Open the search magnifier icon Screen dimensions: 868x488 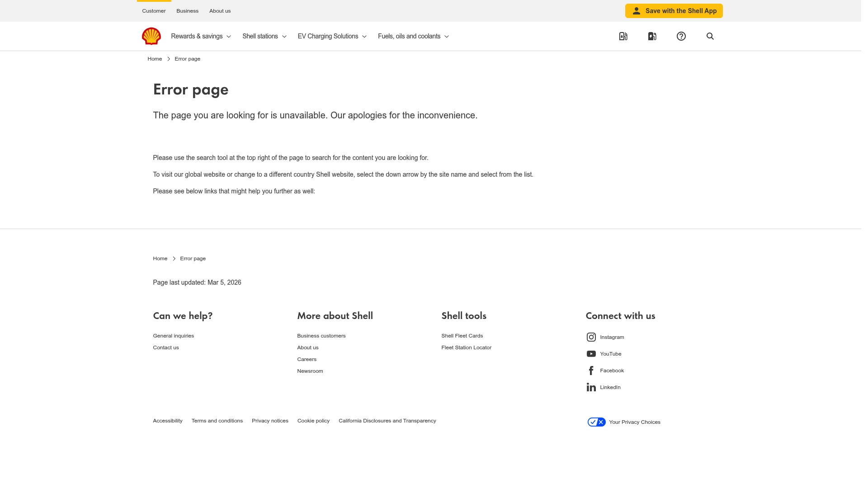710,36
